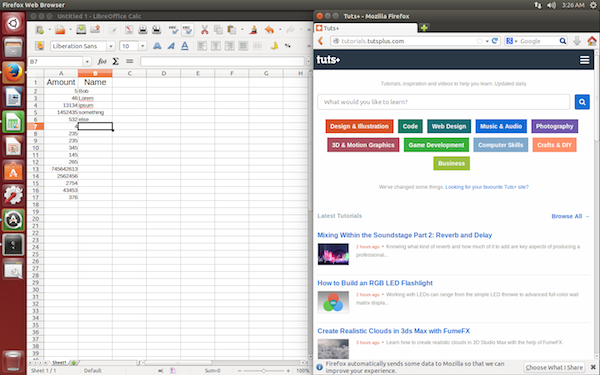Open the tuts+ hamburger menu
Viewport: 600px width, 375px height.
coord(584,60)
